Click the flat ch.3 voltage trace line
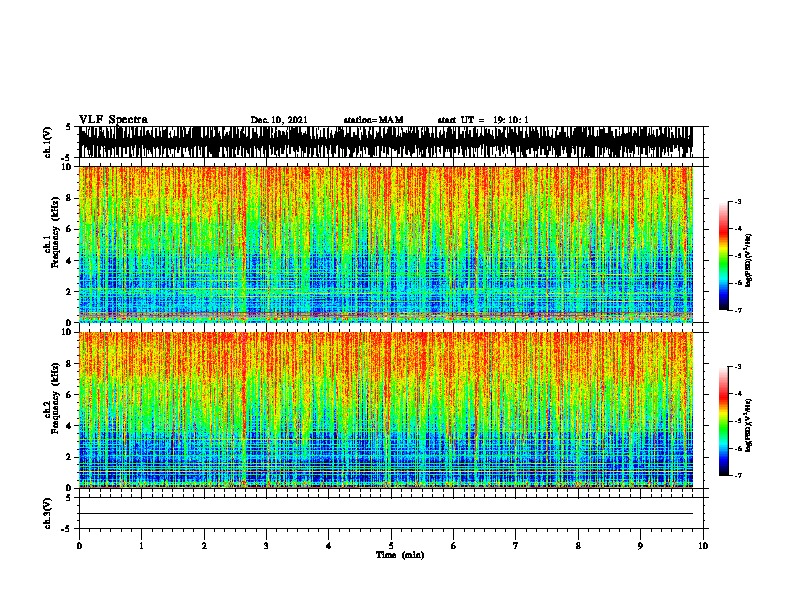Screen dimensions: 792x612 [x=386, y=514]
